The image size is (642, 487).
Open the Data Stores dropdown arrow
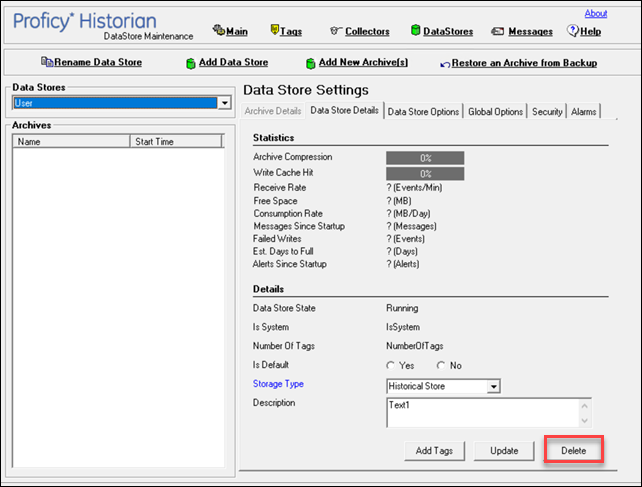click(x=225, y=103)
